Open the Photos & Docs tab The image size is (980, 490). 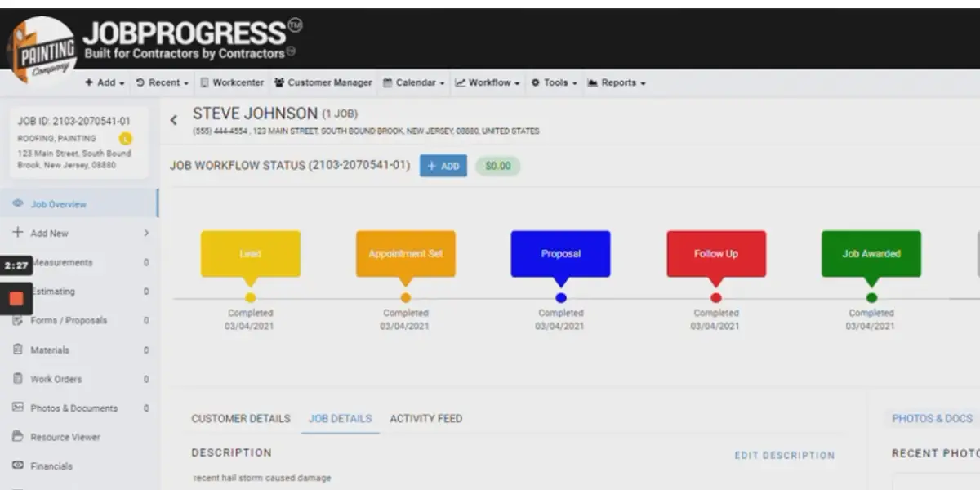(932, 419)
